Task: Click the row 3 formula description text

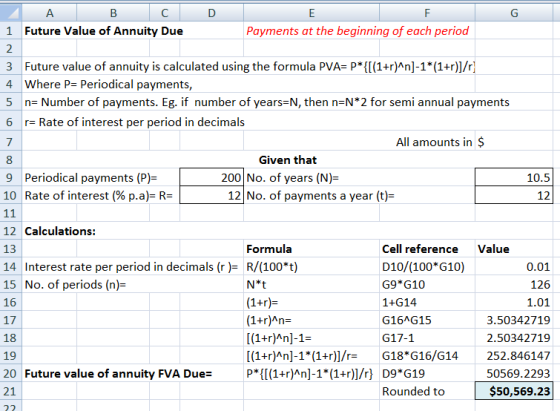Action: pyautogui.click(x=250, y=67)
